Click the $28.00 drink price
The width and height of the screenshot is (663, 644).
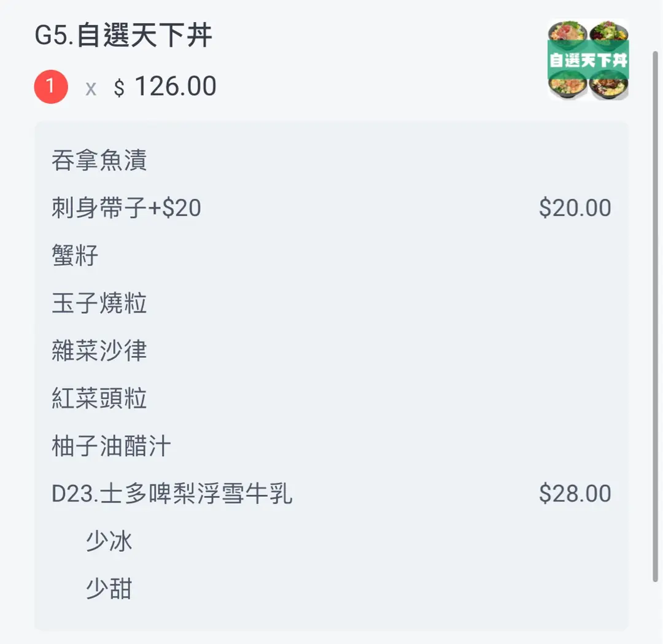click(575, 494)
